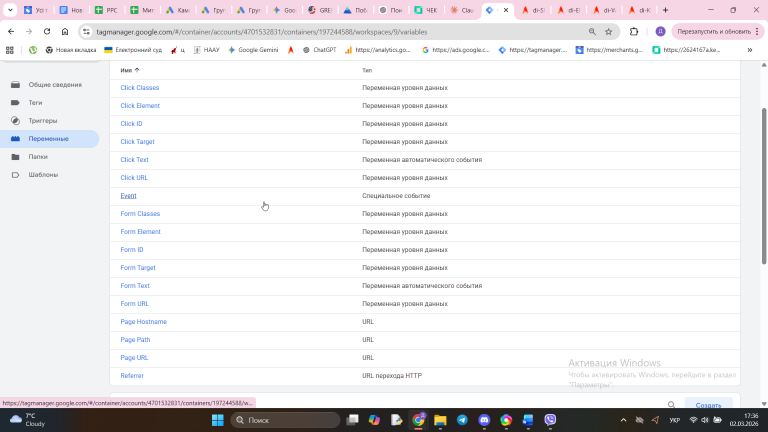The image size is (768, 432).
Task: Click the Тип column header
Action: click(x=367, y=71)
